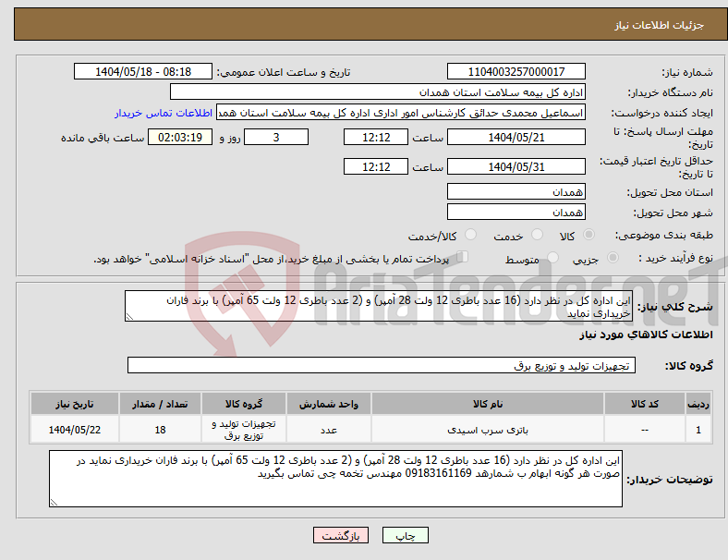The width and height of the screenshot is (728, 560).
Task: Select the متوسط purchase type radio
Action: (x=553, y=258)
